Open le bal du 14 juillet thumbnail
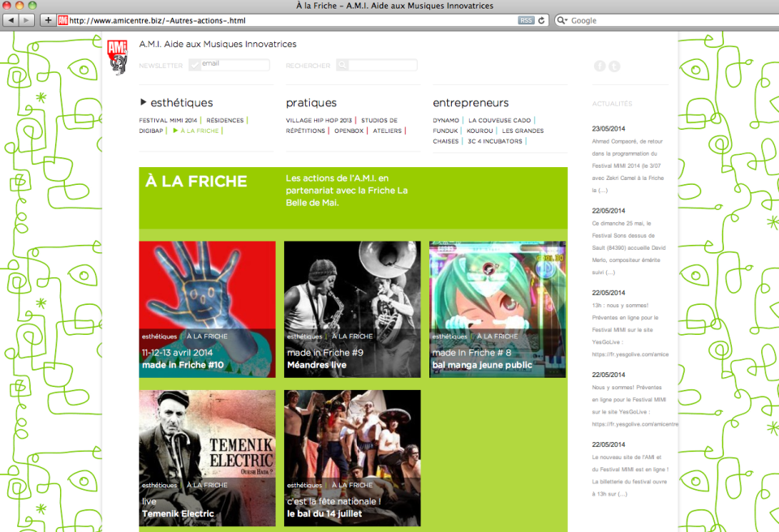 pyautogui.click(x=352, y=458)
